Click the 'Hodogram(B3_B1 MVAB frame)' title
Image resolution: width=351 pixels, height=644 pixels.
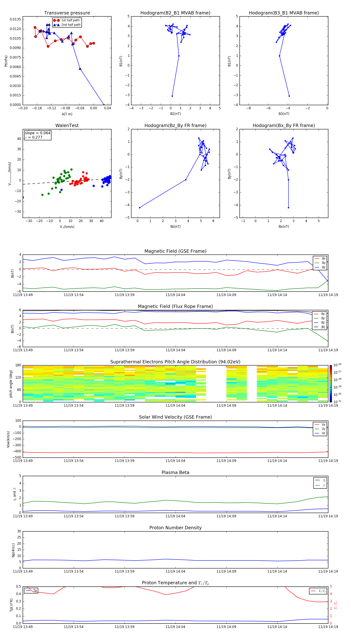284,13
